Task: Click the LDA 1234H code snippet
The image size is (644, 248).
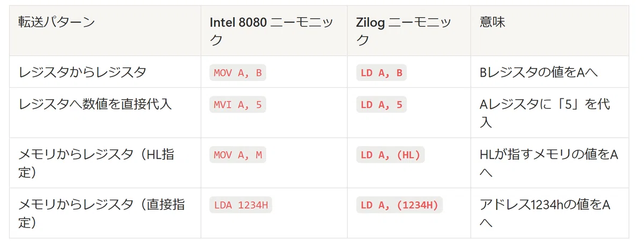Action: [x=240, y=205]
